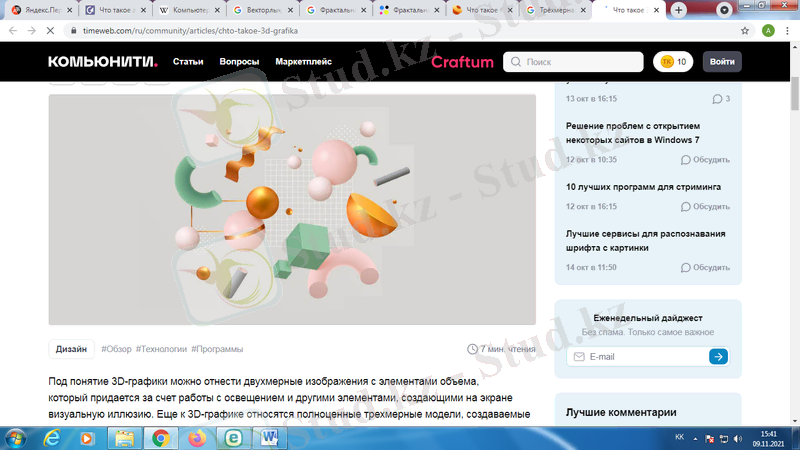Submit the digest email with the arrow button
This screenshot has height=450, width=800.
[718, 357]
